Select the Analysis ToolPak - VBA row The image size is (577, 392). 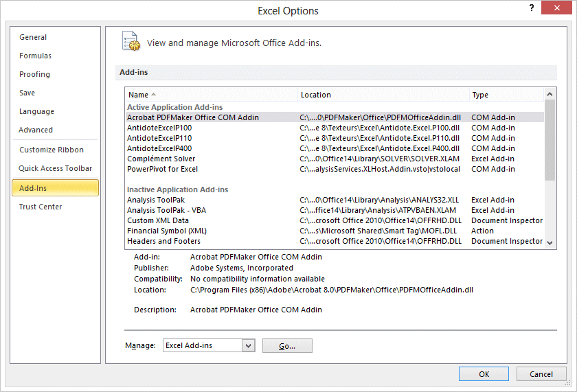click(334, 210)
